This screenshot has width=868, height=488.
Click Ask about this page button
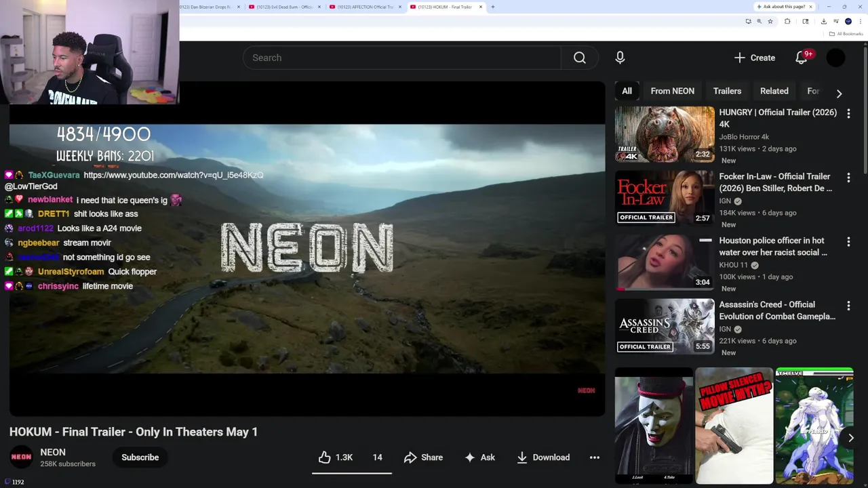pyautogui.click(x=781, y=7)
